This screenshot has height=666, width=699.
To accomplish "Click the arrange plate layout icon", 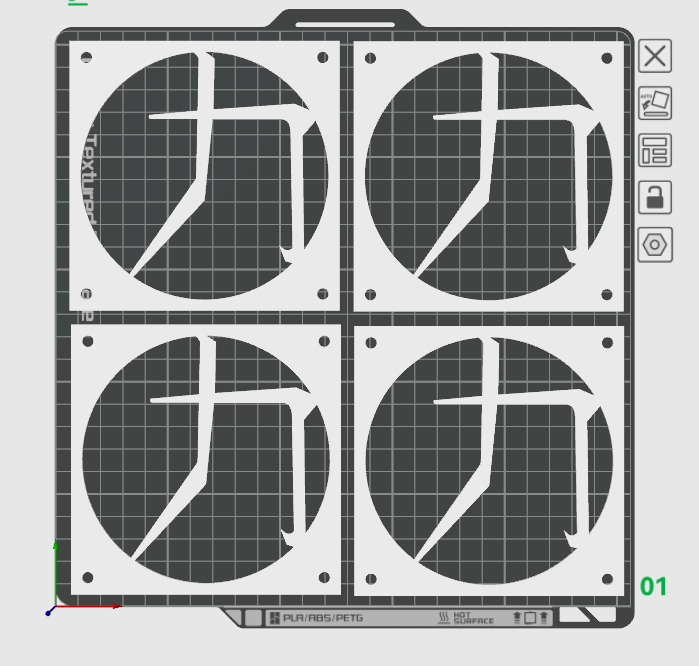I will point(655,150).
